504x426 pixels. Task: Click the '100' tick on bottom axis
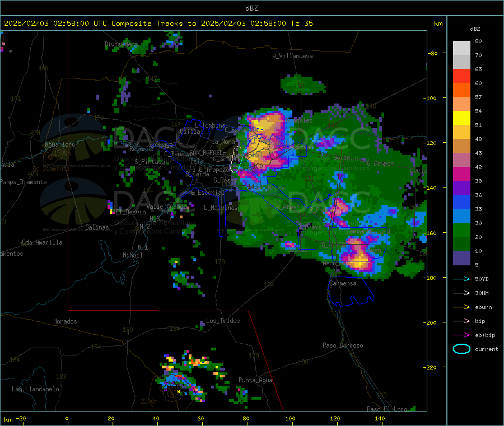(x=290, y=418)
